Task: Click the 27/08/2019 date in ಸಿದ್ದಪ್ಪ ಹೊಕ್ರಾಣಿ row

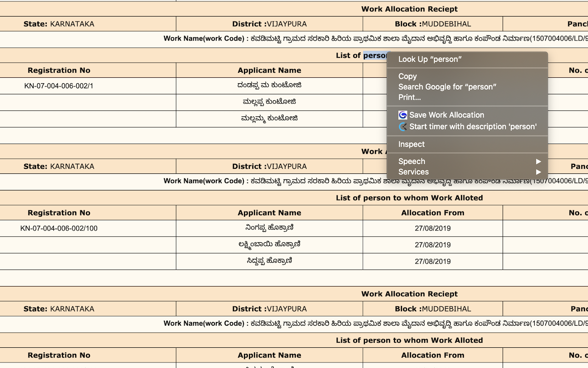Action: (x=433, y=262)
